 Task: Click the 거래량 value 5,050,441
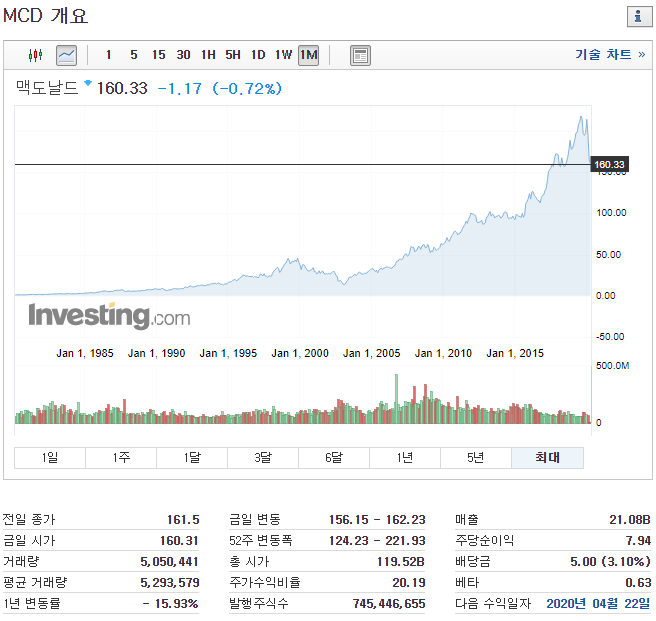click(169, 562)
